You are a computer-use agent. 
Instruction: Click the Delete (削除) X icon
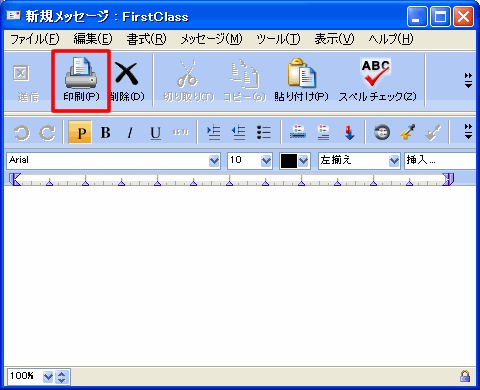[x=126, y=73]
